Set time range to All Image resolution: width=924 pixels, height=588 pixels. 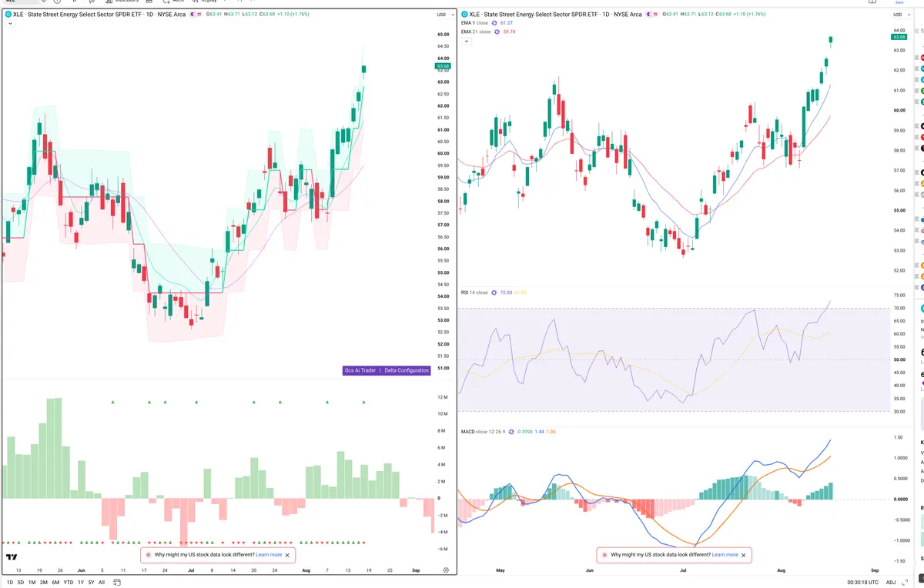click(102, 582)
